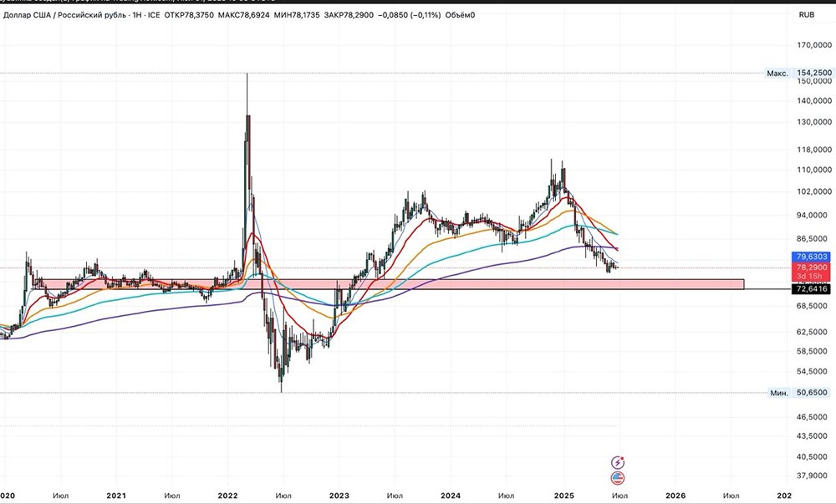Screen dimensions: 836x504
Task: Click the 2025 year label on time axis
Action: 564,496
